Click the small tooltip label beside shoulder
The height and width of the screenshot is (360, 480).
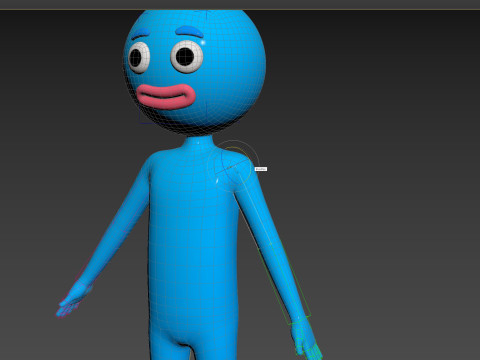pyautogui.click(x=261, y=169)
